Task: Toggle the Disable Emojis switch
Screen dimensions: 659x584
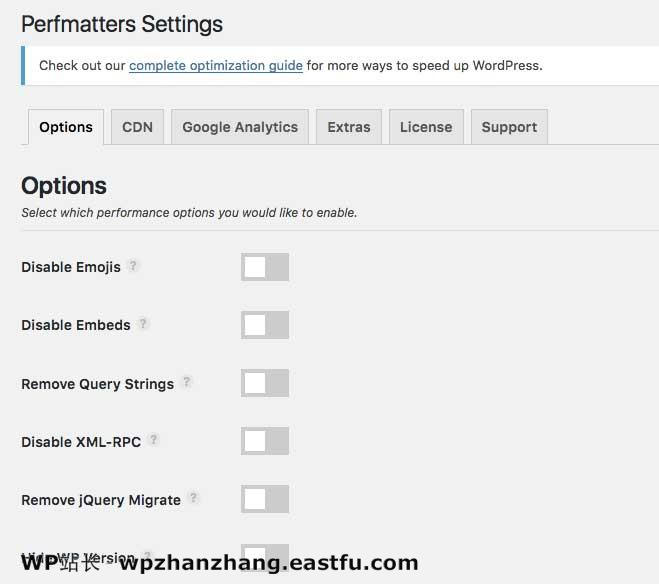Action: (265, 267)
